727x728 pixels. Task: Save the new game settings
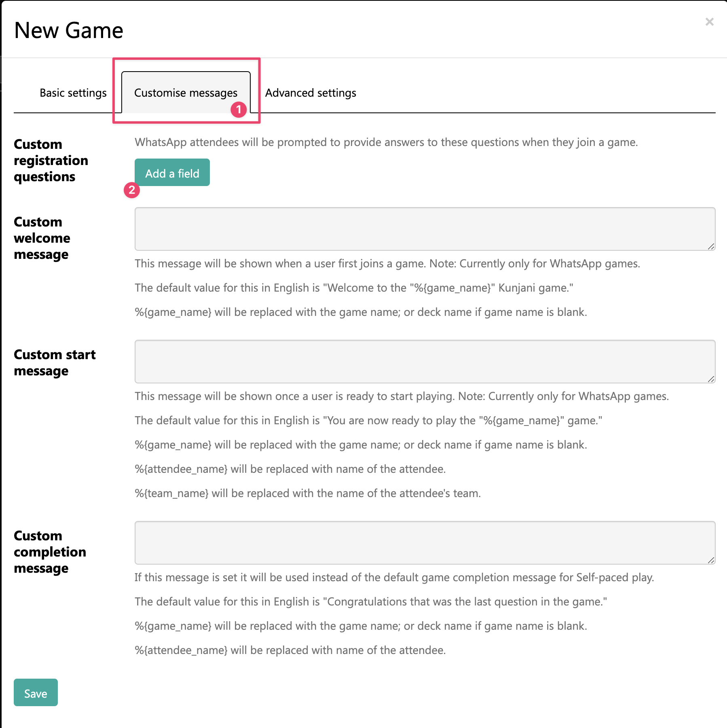click(x=36, y=693)
